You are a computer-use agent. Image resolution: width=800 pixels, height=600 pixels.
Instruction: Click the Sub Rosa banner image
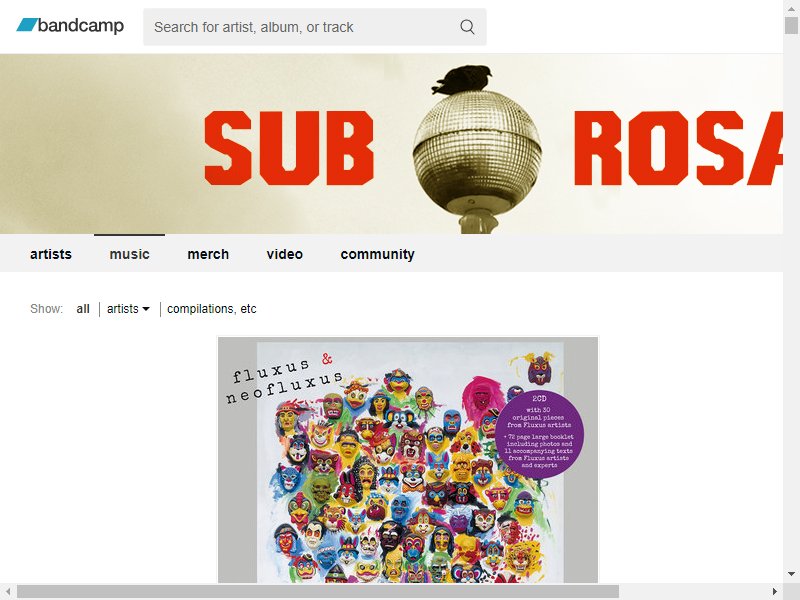[391, 144]
